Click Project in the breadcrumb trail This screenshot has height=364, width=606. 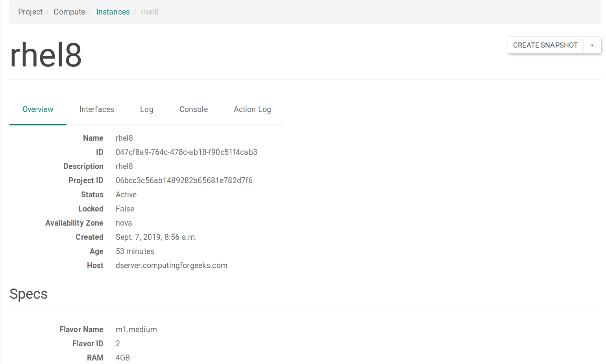tap(30, 12)
